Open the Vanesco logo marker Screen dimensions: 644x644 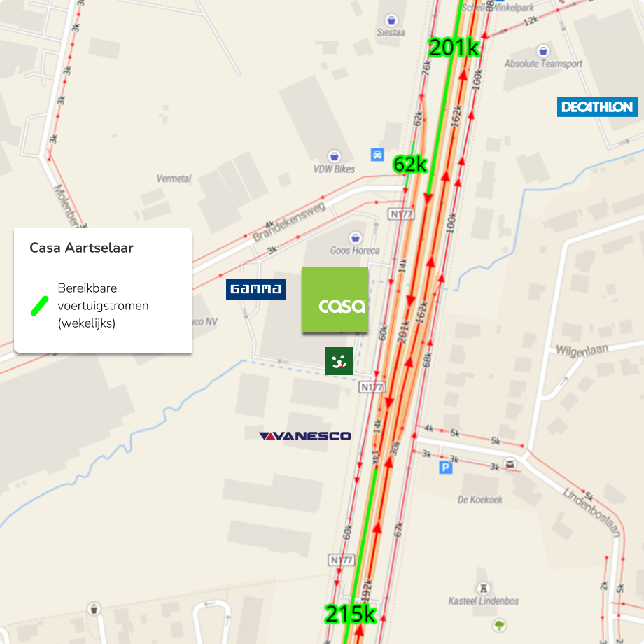tap(305, 436)
